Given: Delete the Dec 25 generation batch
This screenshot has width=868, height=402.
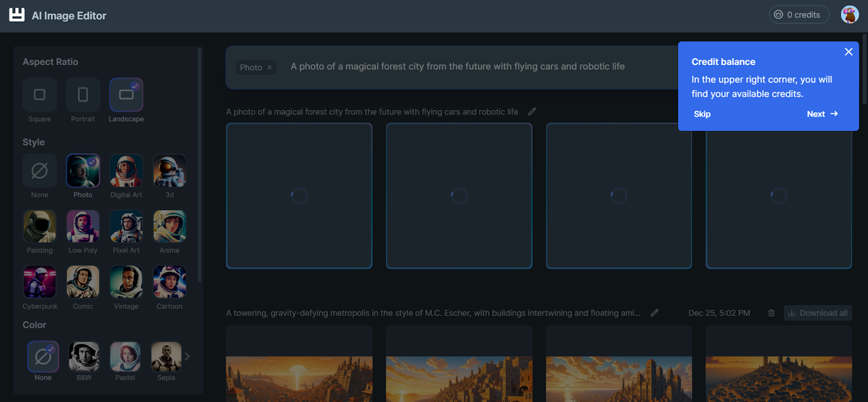Looking at the screenshot, I should 771,313.
